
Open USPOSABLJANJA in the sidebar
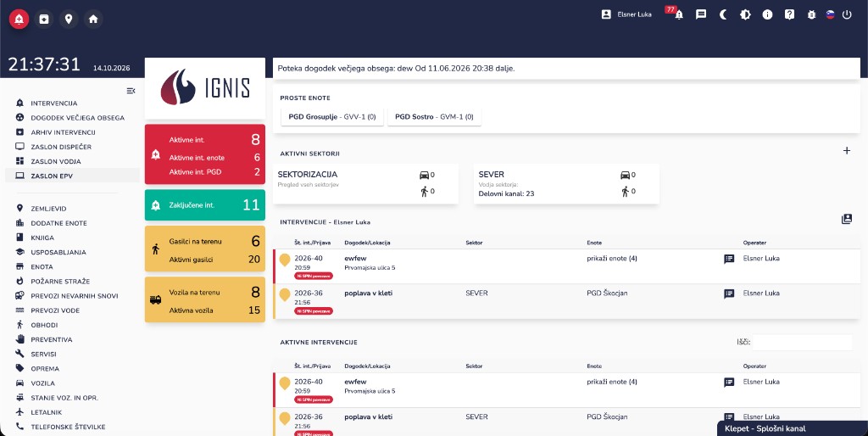[x=72, y=252]
